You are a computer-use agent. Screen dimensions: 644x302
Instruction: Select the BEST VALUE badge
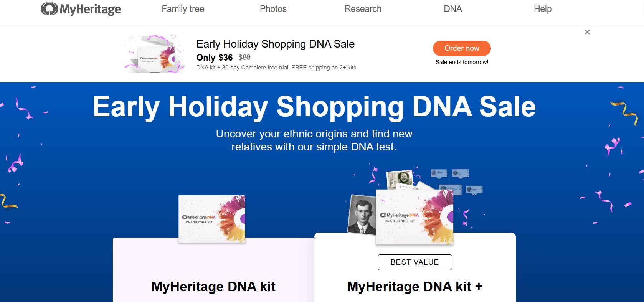414,262
